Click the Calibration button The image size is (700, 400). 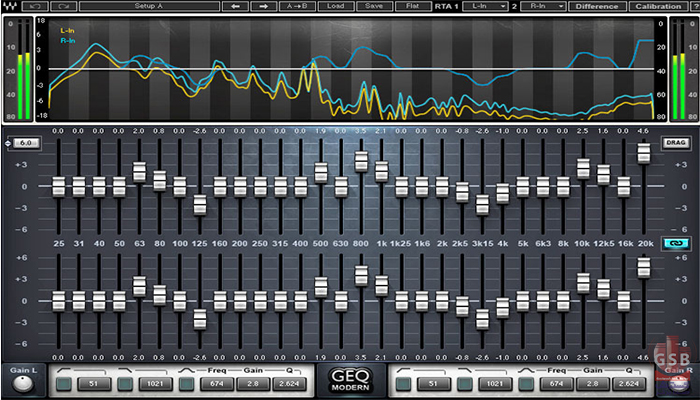(658, 6)
